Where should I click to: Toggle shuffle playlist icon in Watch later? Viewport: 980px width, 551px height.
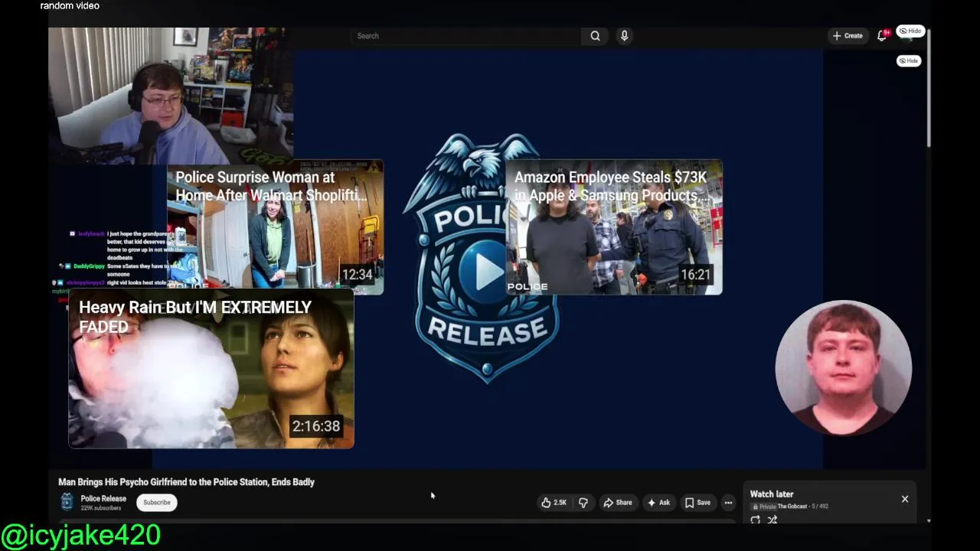pyautogui.click(x=773, y=520)
